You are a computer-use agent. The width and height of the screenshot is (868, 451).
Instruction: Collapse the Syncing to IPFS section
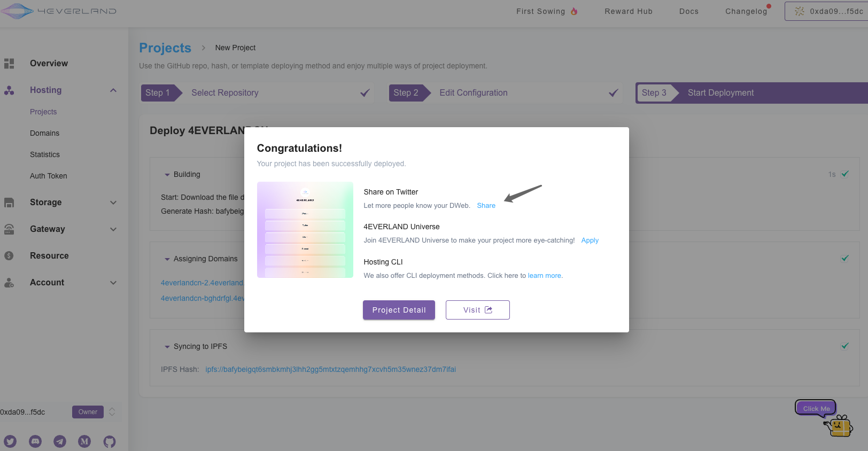click(x=167, y=347)
